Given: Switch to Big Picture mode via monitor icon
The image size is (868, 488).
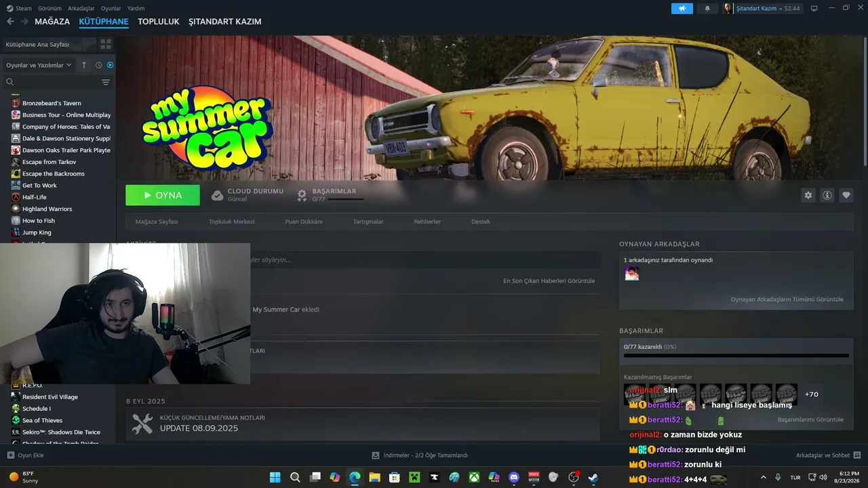Looking at the screenshot, I should coord(814,8).
